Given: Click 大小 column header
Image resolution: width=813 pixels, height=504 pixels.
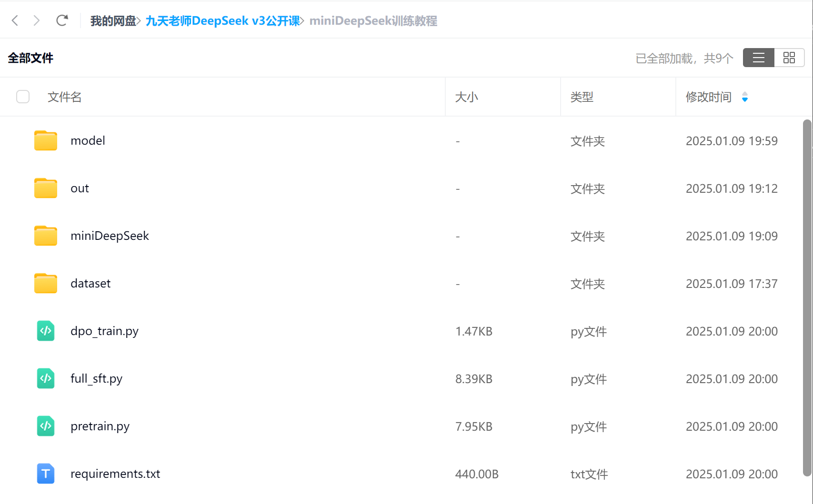Looking at the screenshot, I should tap(467, 97).
